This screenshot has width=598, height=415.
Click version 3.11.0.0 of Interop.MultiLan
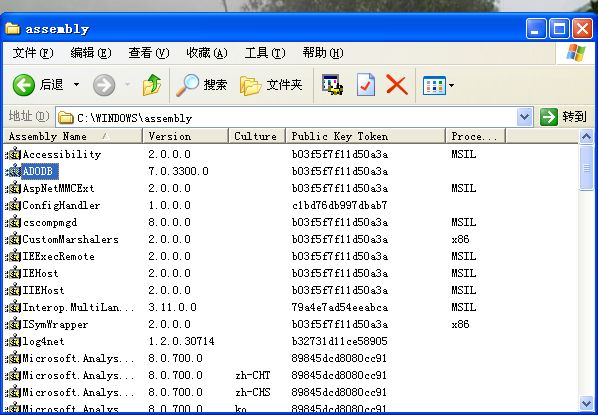point(172,307)
